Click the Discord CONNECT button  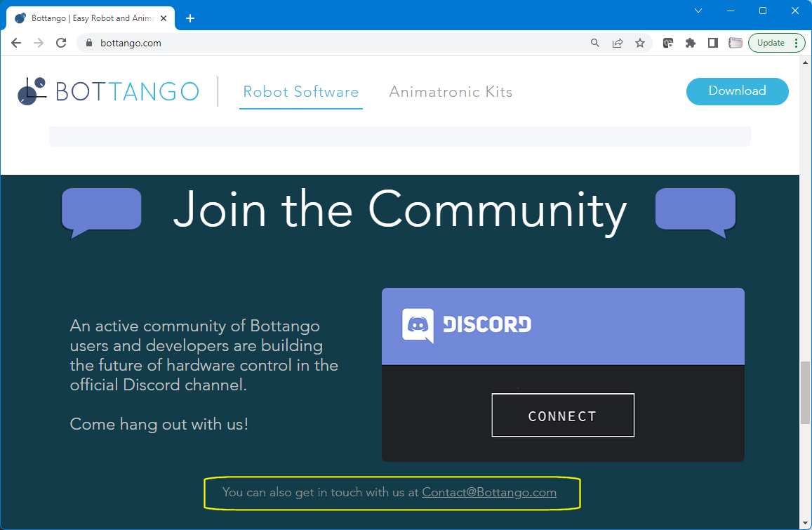[x=563, y=415]
